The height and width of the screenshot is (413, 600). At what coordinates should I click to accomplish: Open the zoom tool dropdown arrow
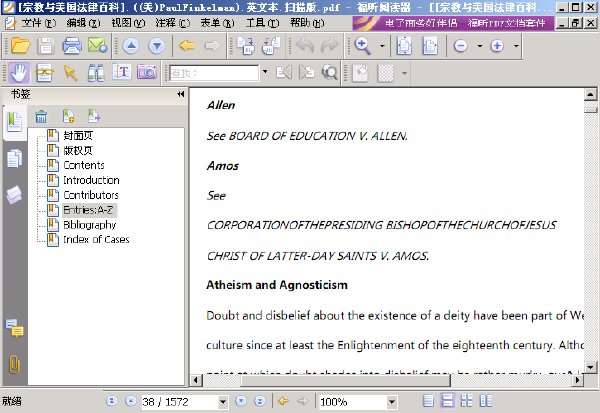382,46
